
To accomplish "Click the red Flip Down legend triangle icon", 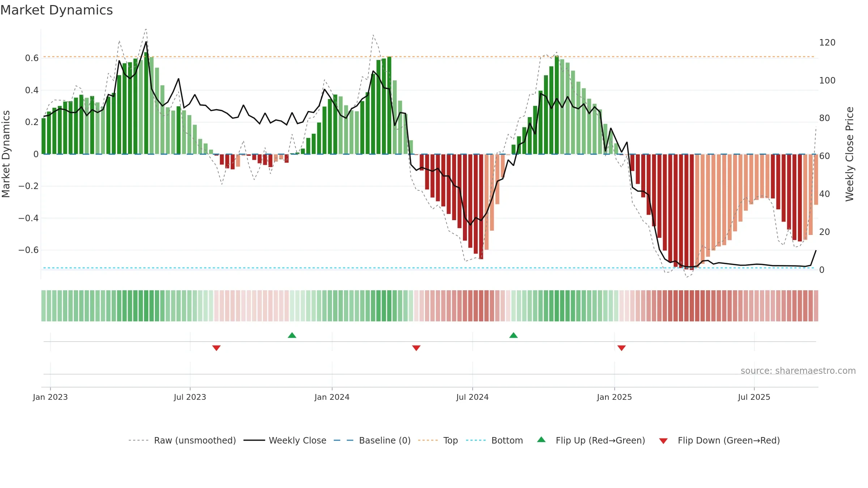I will (663, 441).
